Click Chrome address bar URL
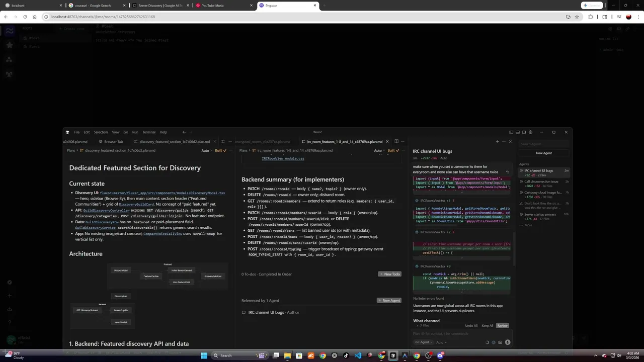 click(x=103, y=17)
